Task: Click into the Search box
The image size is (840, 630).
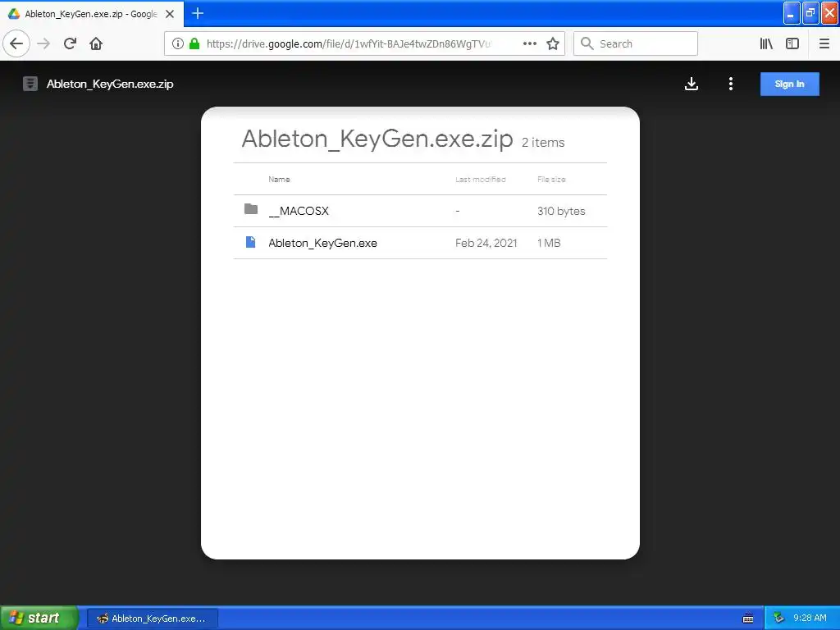Action: [x=636, y=44]
